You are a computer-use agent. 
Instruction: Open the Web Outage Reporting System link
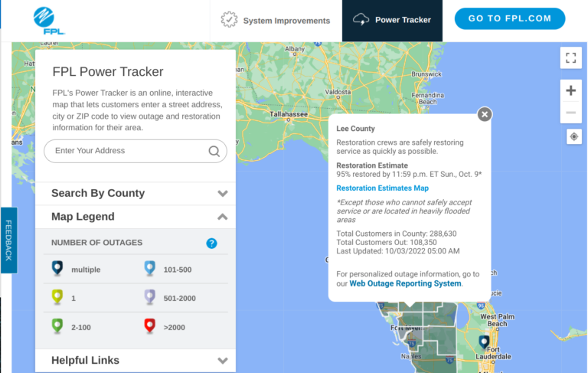tap(405, 283)
